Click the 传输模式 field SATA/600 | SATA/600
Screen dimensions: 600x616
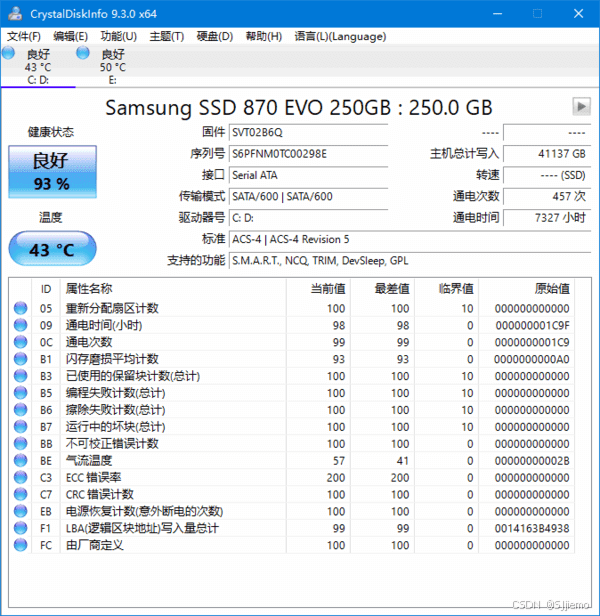(x=308, y=196)
